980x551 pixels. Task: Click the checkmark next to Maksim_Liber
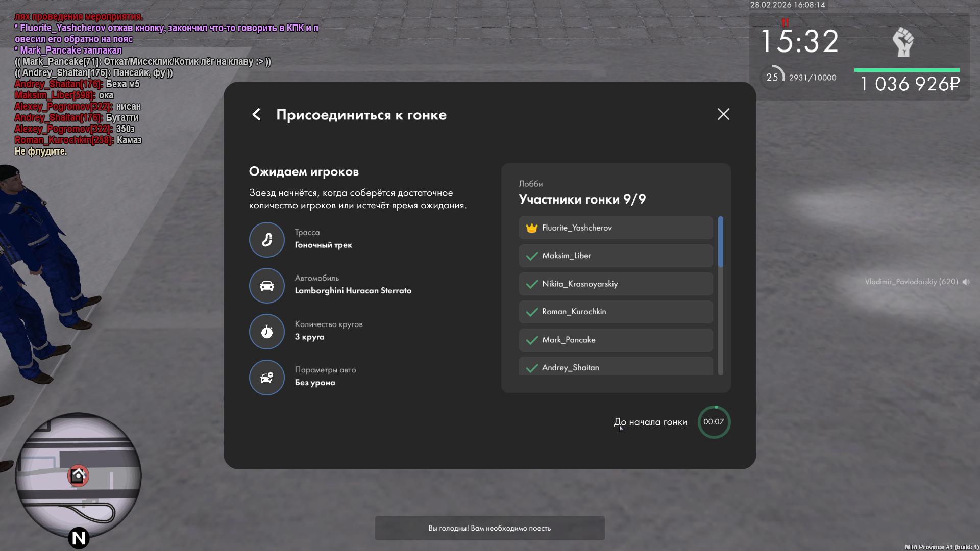point(532,256)
